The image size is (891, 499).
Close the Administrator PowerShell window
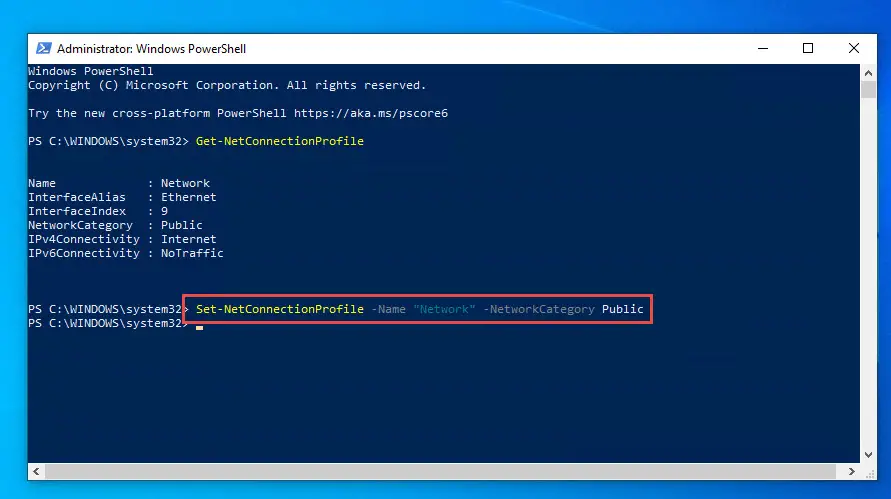[853, 48]
